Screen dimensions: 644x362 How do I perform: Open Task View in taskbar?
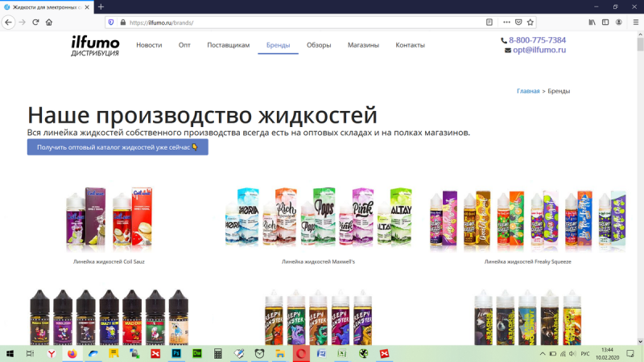click(x=30, y=353)
